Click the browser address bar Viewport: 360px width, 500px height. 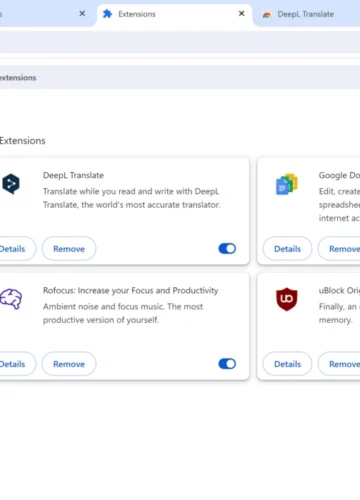click(x=180, y=42)
